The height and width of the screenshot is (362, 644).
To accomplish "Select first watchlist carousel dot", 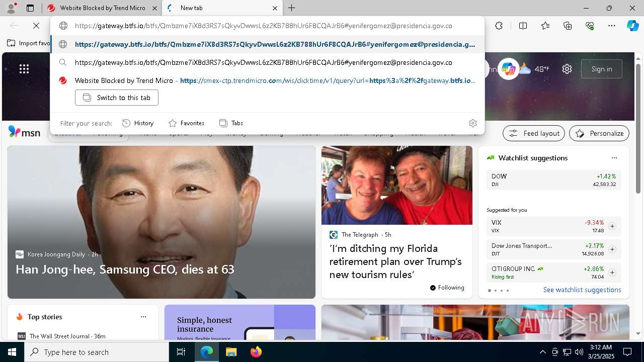I will point(489,291).
